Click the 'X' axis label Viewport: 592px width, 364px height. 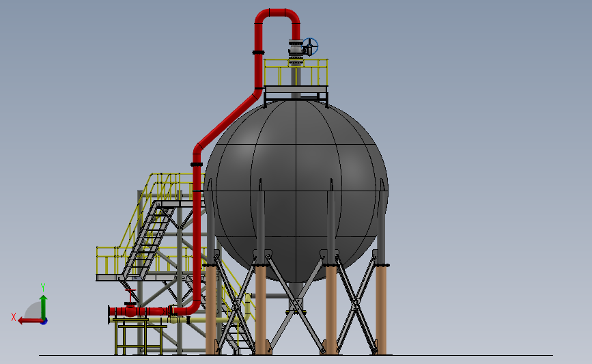tap(14, 317)
